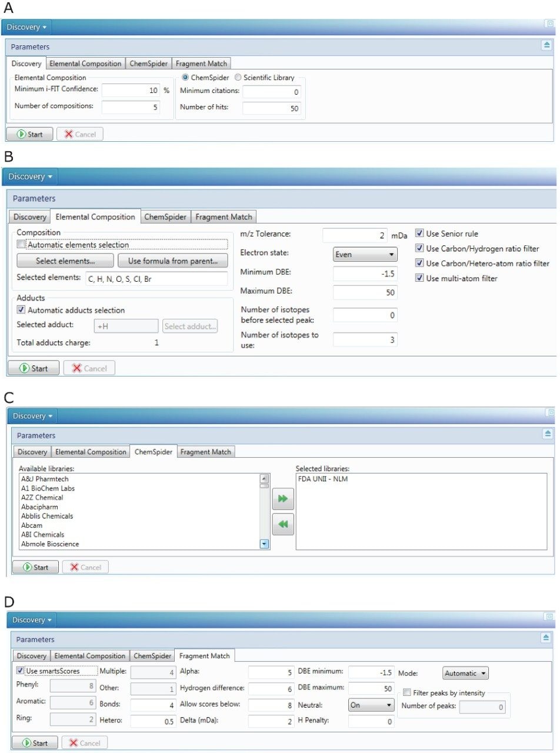Click the Delta (mDa) field
Screen dimensions: 560x753
click(271, 720)
